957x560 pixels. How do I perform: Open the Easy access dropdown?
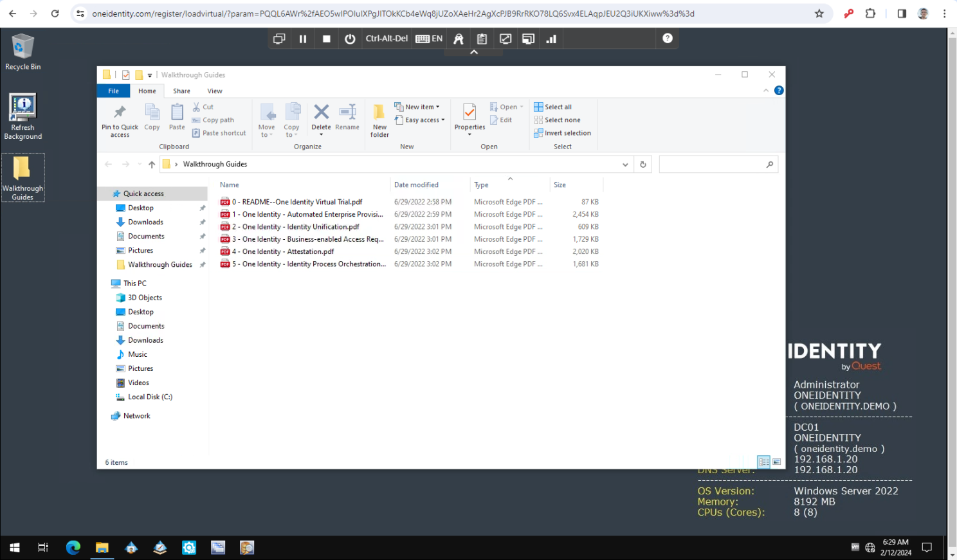click(419, 120)
